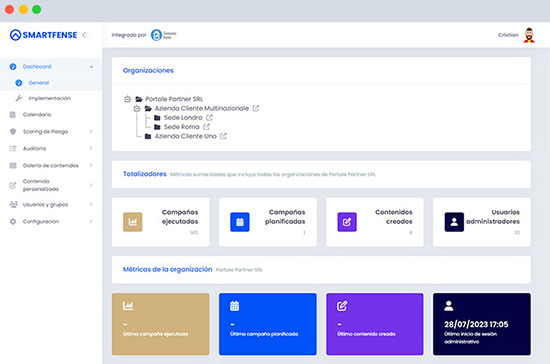
Task: Open the Contenidos creados card
Action: coord(375,222)
